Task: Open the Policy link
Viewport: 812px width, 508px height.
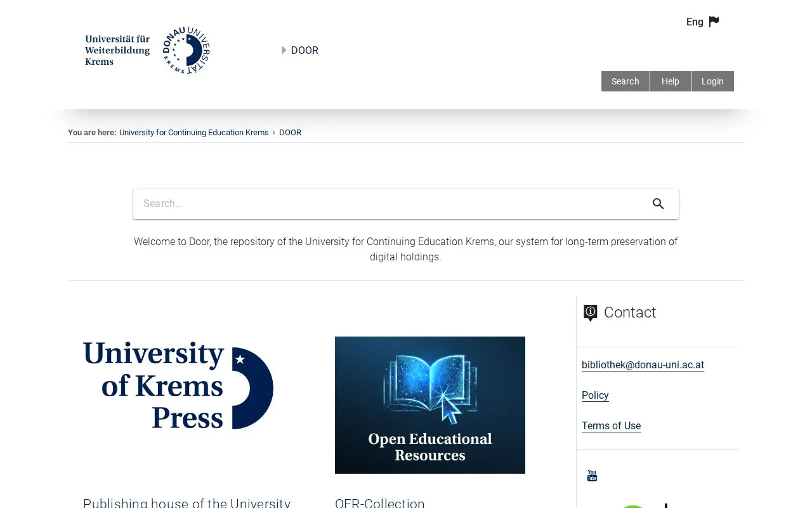Action: coord(595,396)
